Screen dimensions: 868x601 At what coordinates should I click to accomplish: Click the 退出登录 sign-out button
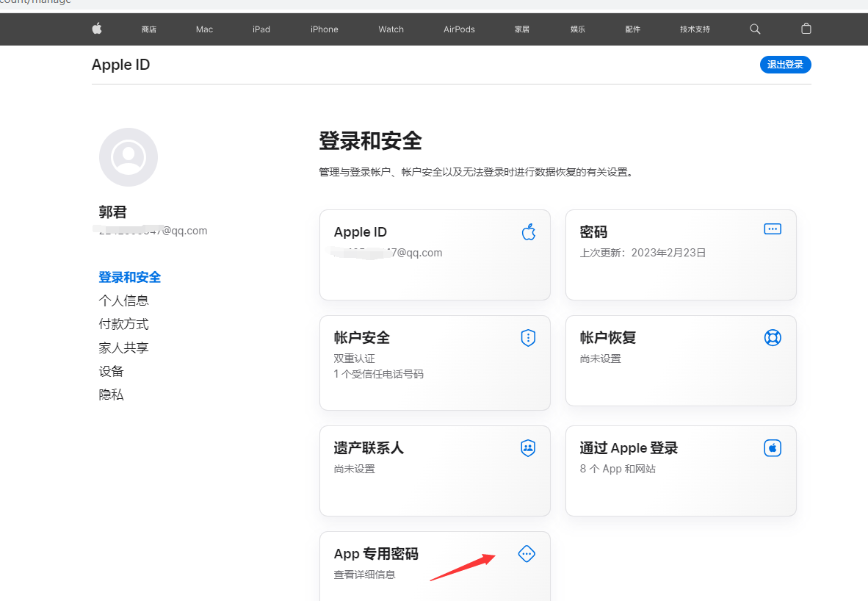coord(786,65)
